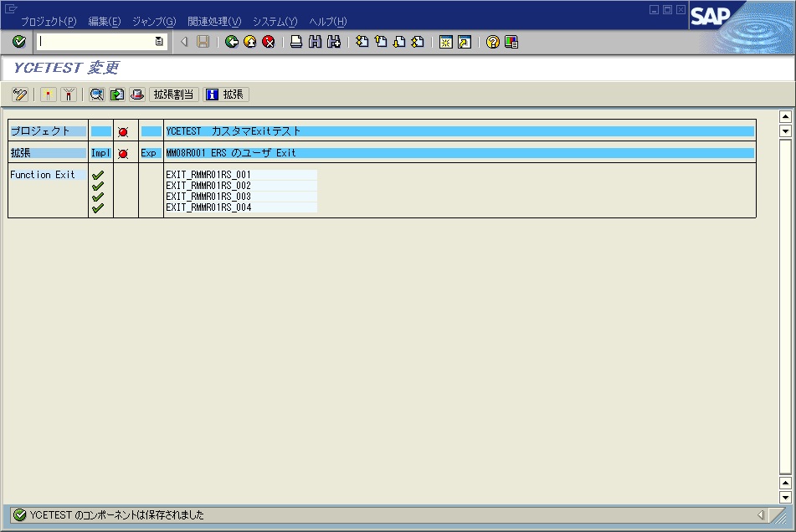Click the green checkmark beside EXIT_RMMR01RS_001

click(99, 174)
